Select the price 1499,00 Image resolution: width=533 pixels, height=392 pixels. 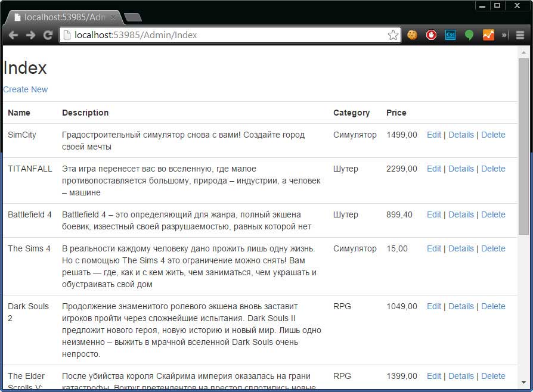401,135
